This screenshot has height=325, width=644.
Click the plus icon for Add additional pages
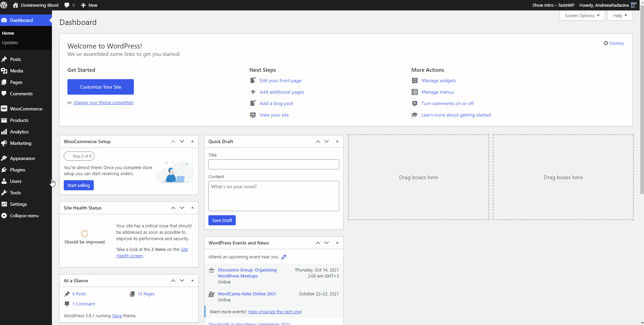point(253,92)
